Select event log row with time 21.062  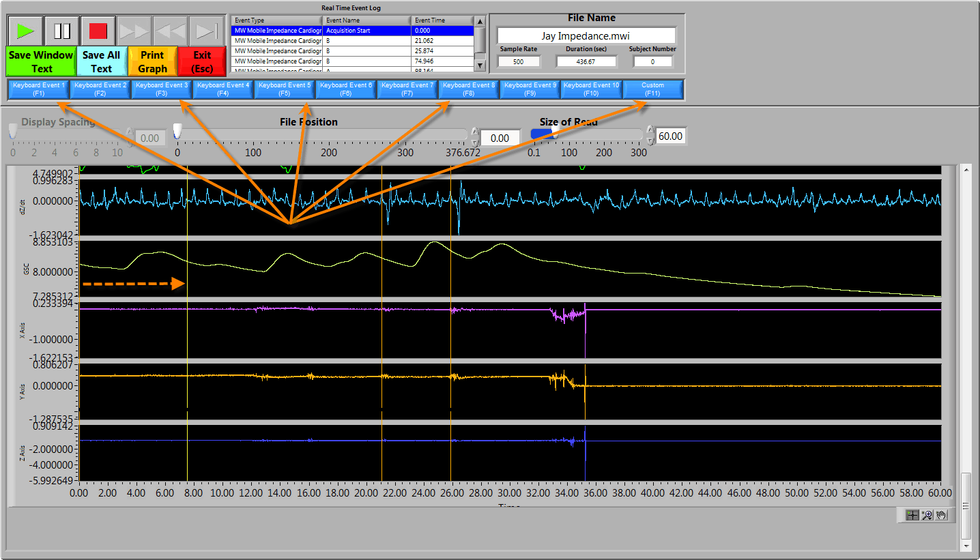[x=353, y=41]
